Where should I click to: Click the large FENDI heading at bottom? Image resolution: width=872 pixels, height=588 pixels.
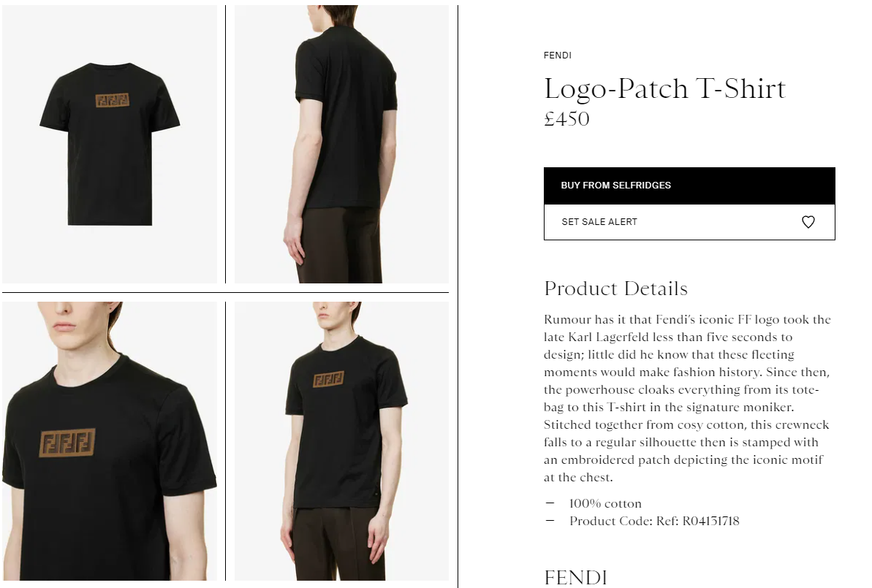tap(575, 578)
